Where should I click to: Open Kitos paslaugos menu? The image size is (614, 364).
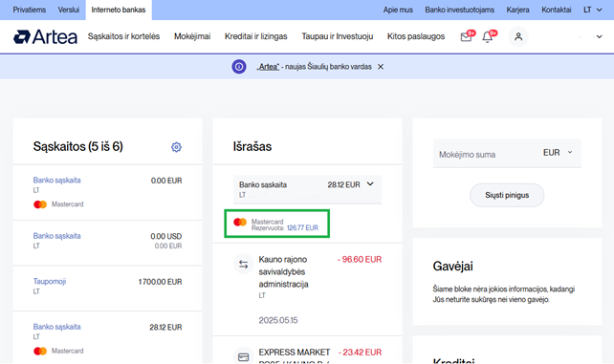416,36
